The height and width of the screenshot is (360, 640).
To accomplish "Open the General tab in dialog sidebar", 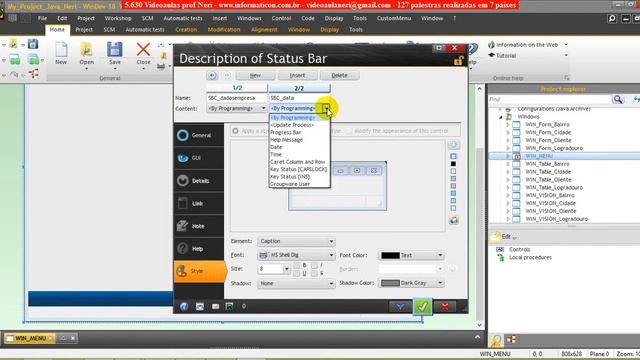I will click(x=199, y=135).
